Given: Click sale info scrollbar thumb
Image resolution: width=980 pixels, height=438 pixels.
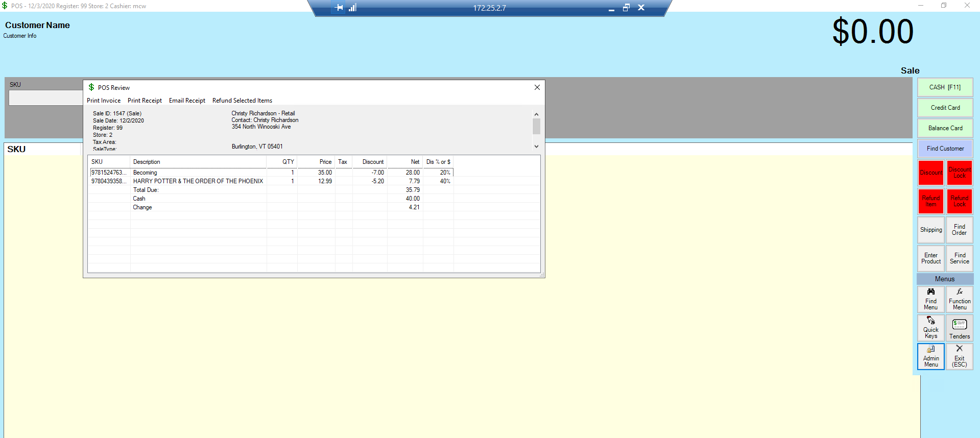Looking at the screenshot, I should (x=536, y=126).
